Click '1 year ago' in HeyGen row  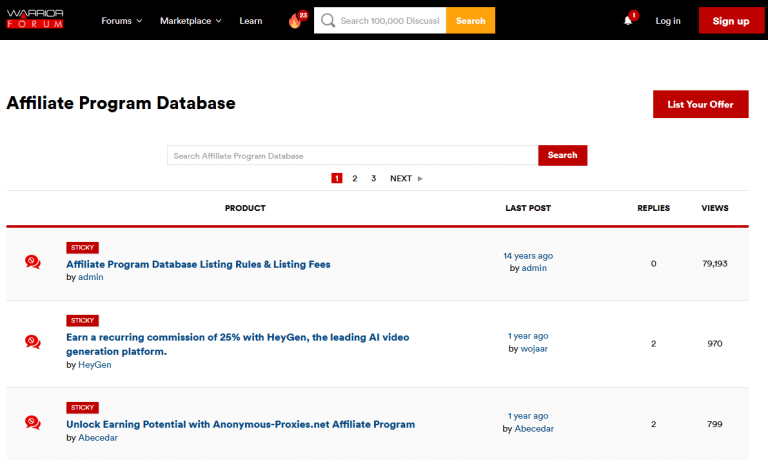click(528, 336)
